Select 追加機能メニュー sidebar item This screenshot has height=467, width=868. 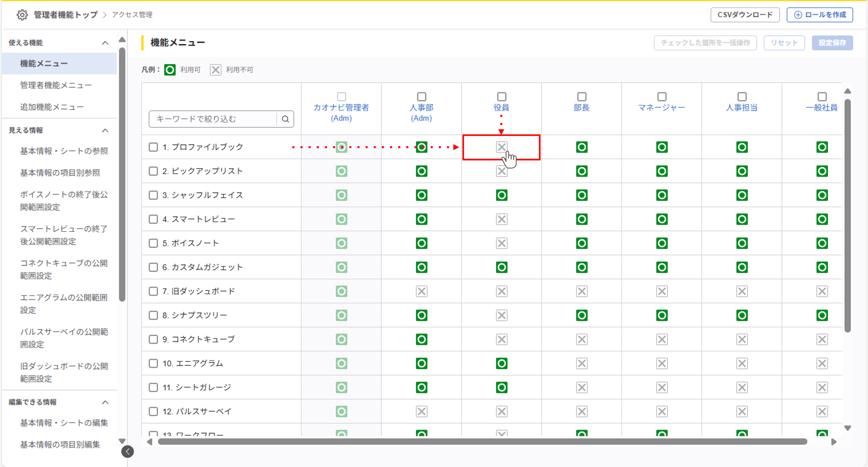[x=52, y=107]
